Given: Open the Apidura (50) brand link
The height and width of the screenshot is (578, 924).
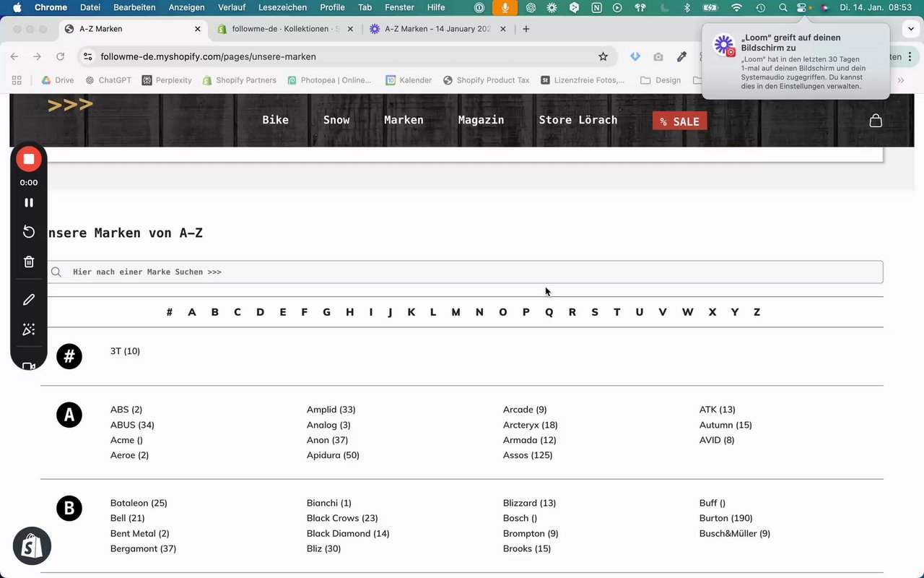Looking at the screenshot, I should (x=333, y=455).
